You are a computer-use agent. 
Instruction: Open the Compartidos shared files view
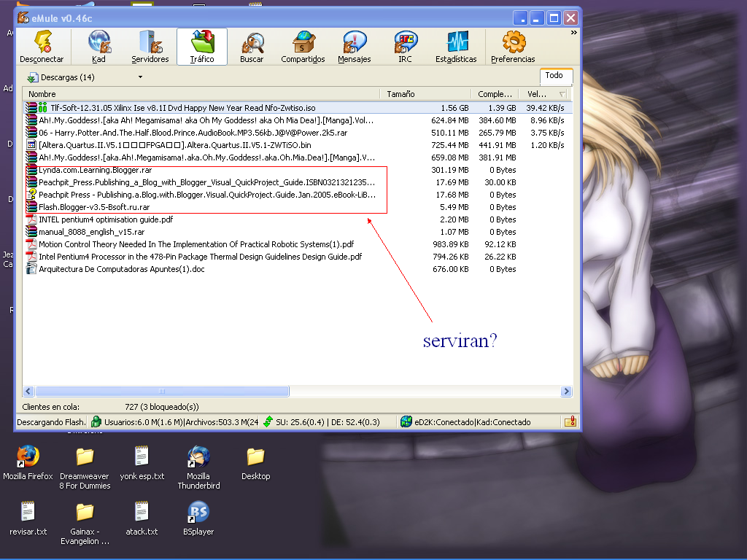(303, 47)
